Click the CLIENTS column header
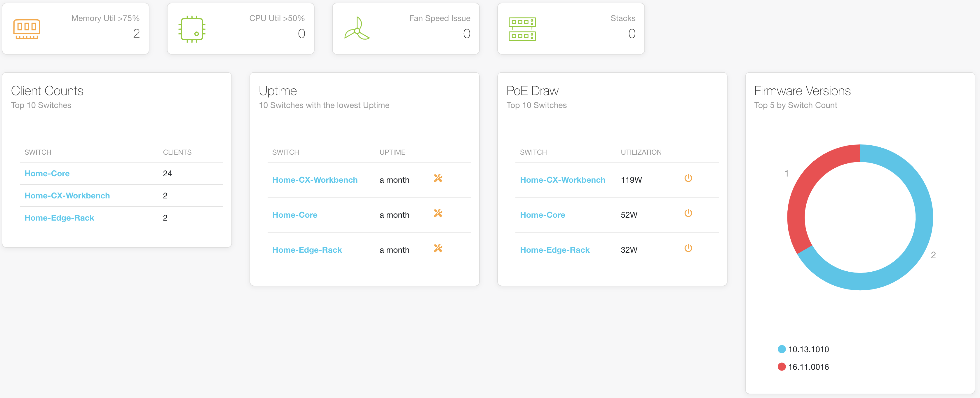The width and height of the screenshot is (980, 398). click(x=177, y=152)
